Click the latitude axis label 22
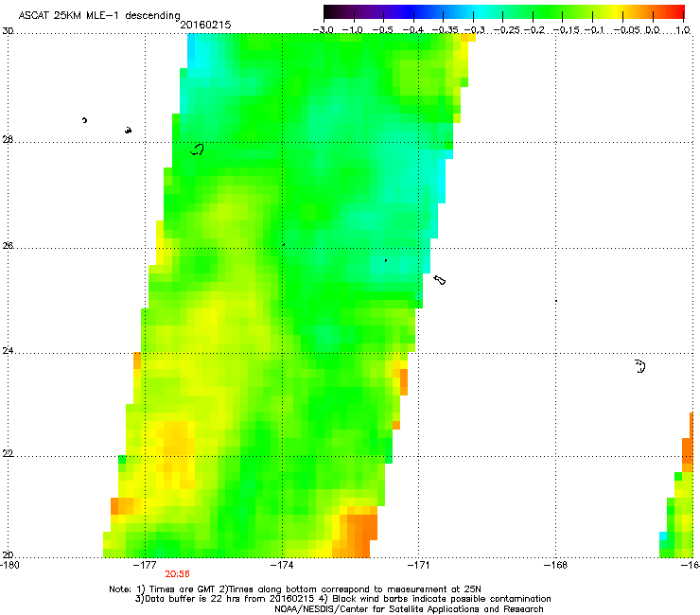 (x=8, y=454)
